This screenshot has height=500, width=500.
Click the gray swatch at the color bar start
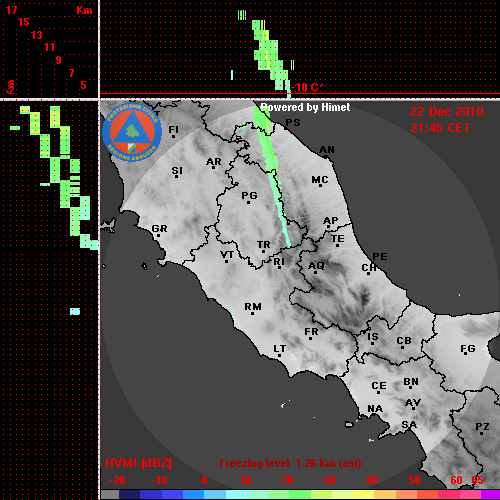point(110,495)
